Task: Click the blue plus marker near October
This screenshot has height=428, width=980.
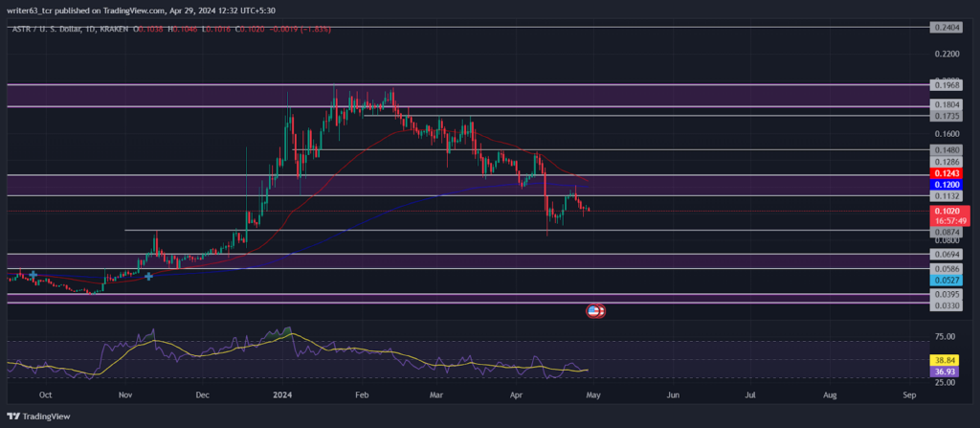Action: coord(33,275)
